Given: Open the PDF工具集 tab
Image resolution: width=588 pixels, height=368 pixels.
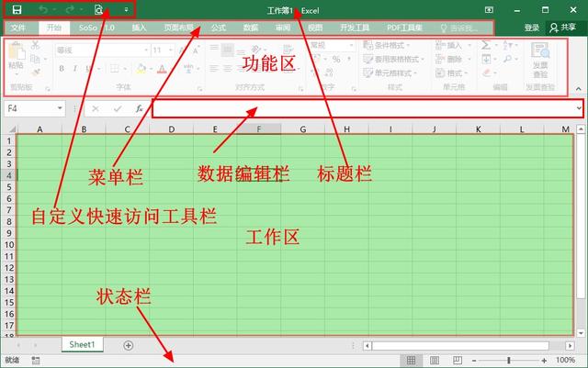Looking at the screenshot, I should pos(404,28).
